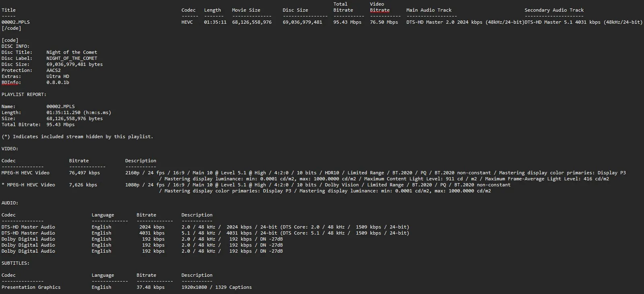Click the VIDEO: section heading
This screenshot has width=644, height=294.
[x=10, y=149]
